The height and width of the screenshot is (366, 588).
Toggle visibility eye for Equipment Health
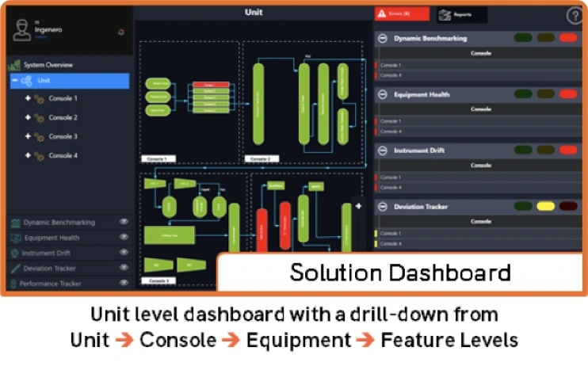tap(124, 238)
